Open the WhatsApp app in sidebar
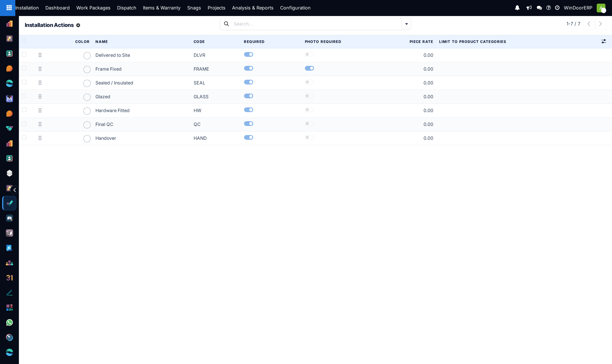The height and width of the screenshot is (364, 612). click(x=9, y=323)
